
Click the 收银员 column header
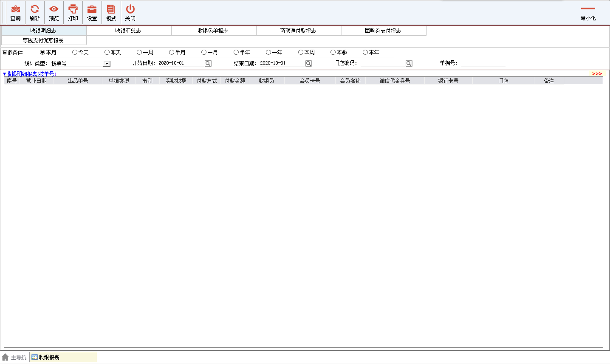point(266,81)
